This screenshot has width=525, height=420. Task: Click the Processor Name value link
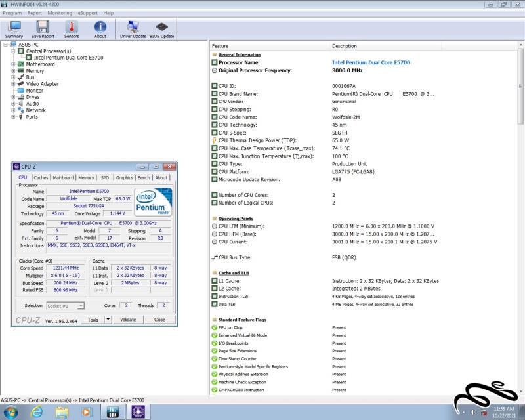[371, 62]
